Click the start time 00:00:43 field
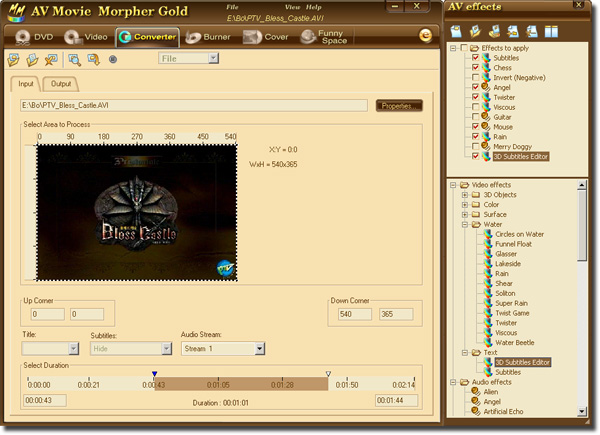This screenshot has width=600, height=435. click(x=45, y=401)
